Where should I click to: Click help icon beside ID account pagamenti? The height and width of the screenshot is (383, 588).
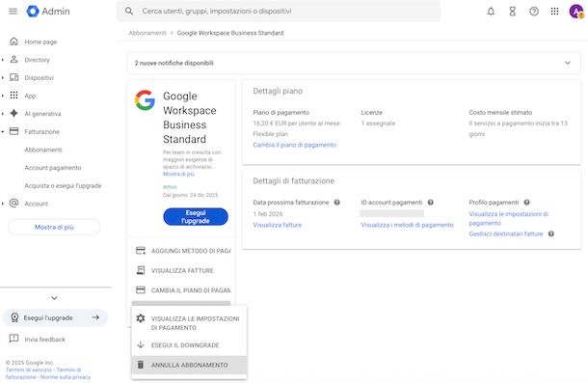tap(431, 203)
